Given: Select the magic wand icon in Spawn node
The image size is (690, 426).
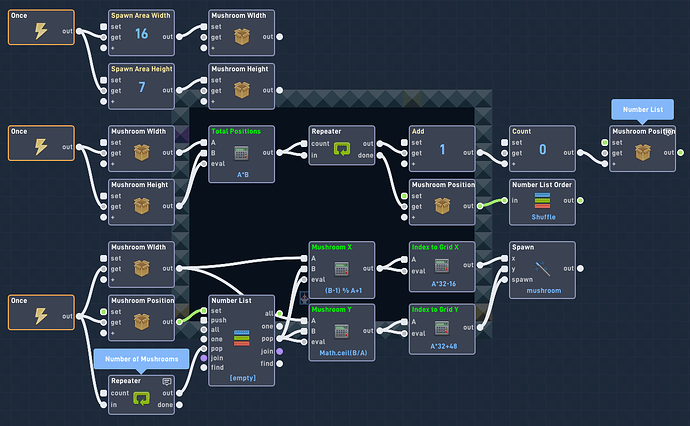Looking at the screenshot, I should tap(542, 268).
